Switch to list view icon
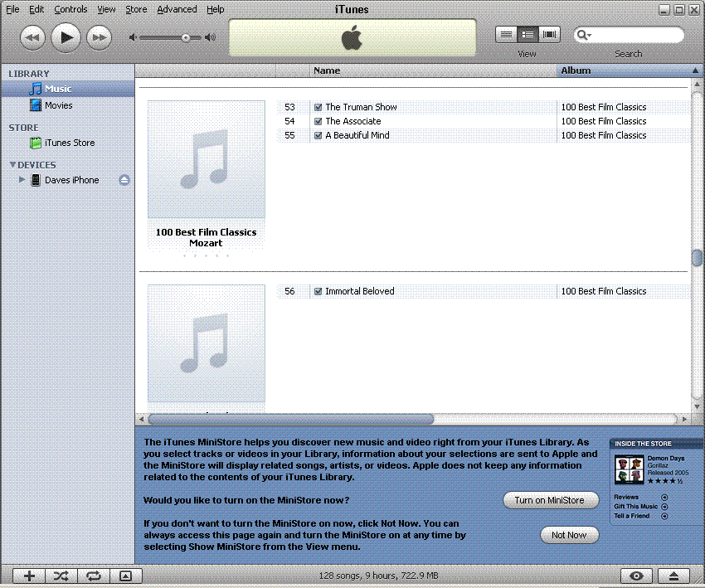Viewport: 705px width, 588px height. (506, 35)
